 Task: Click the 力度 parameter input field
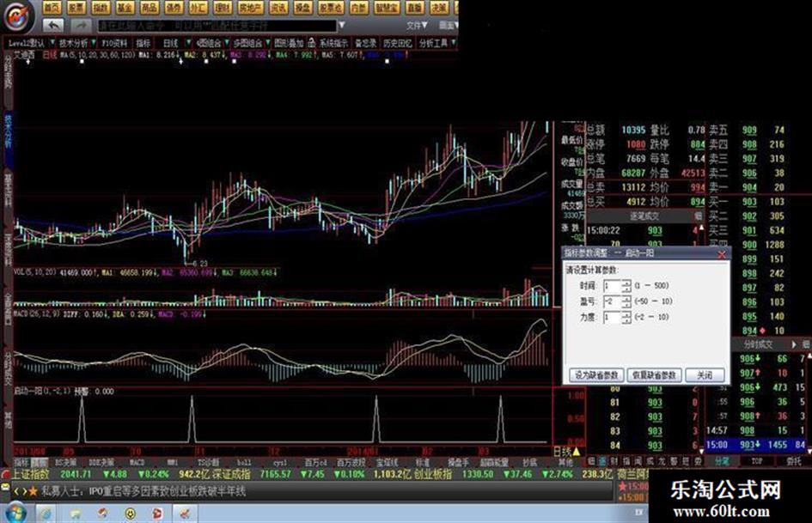pos(611,317)
